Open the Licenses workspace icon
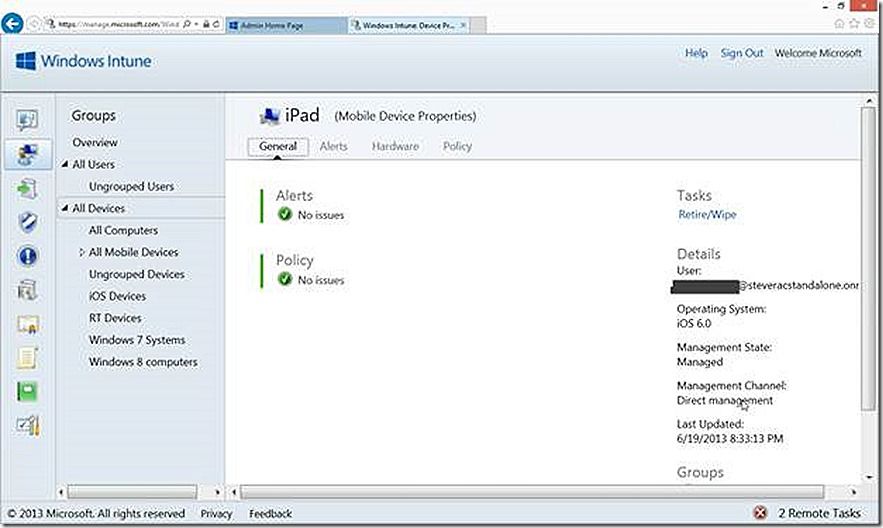 [27, 324]
